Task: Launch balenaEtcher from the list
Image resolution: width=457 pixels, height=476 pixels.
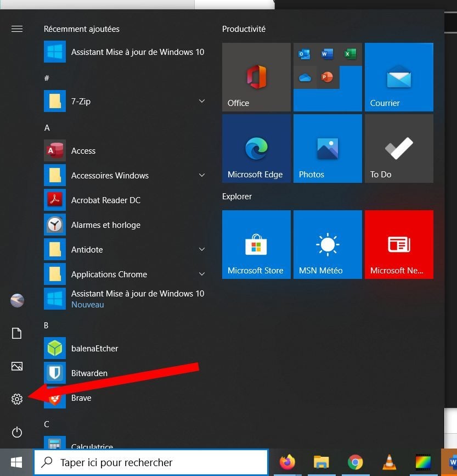Action: pos(125,348)
